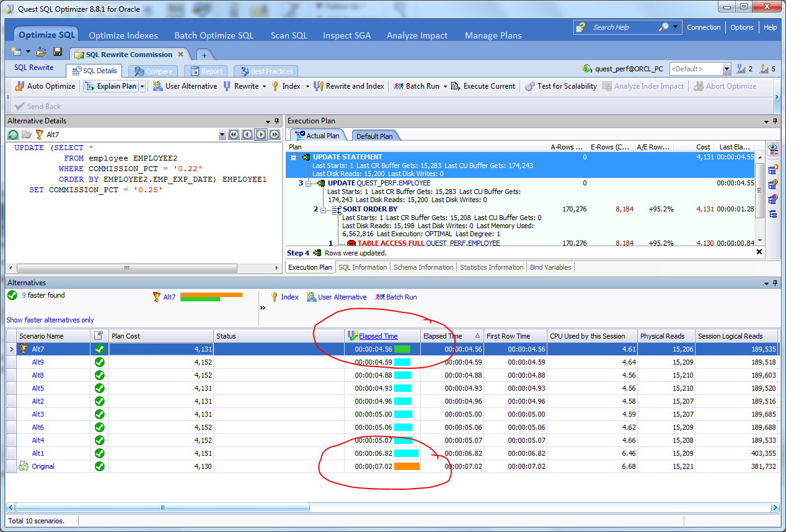Go to last alternative navigation button
This screenshot has width=786, height=532.
(275, 135)
